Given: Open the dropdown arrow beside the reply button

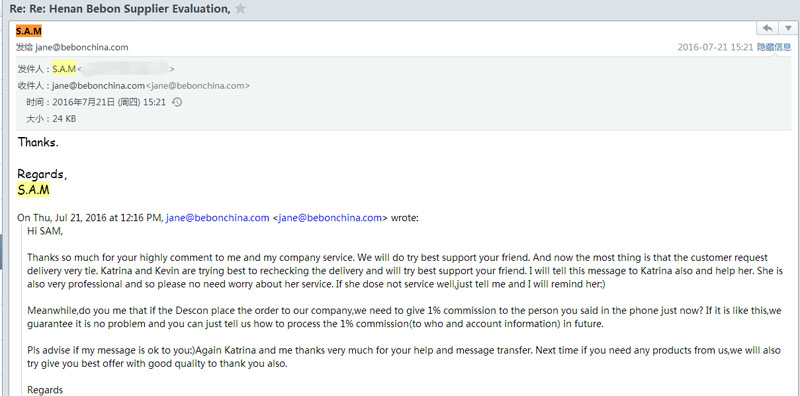Looking at the screenshot, I should 788,28.
